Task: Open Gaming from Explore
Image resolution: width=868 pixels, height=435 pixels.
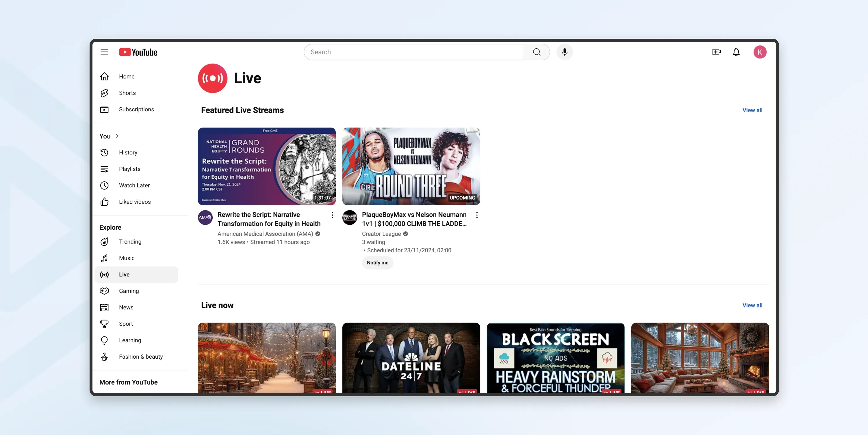Action: coord(136,291)
